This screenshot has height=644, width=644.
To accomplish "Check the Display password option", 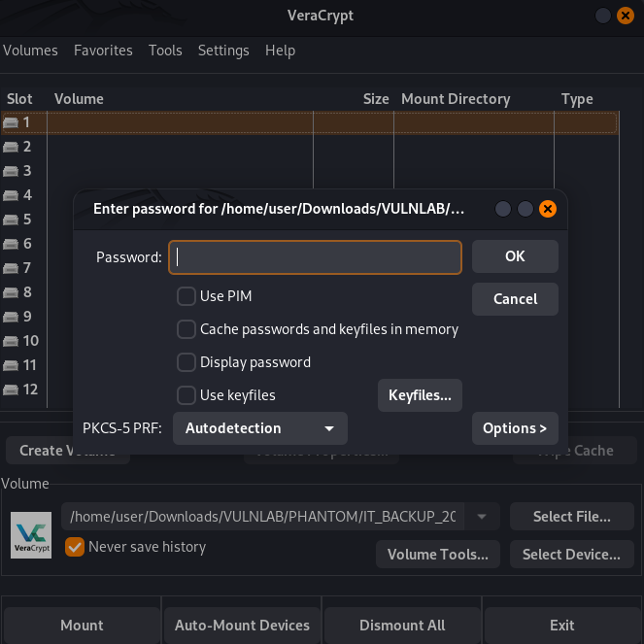I will (186, 362).
